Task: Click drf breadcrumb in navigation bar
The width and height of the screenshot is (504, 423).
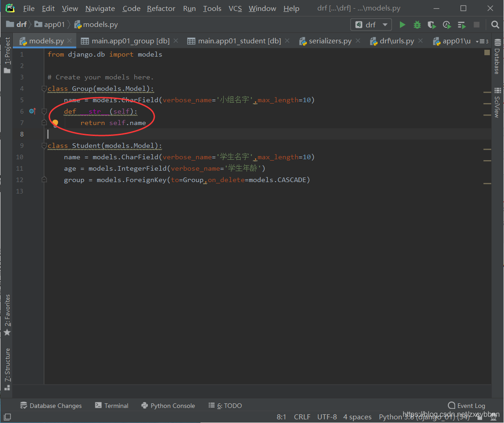Action: pos(17,24)
